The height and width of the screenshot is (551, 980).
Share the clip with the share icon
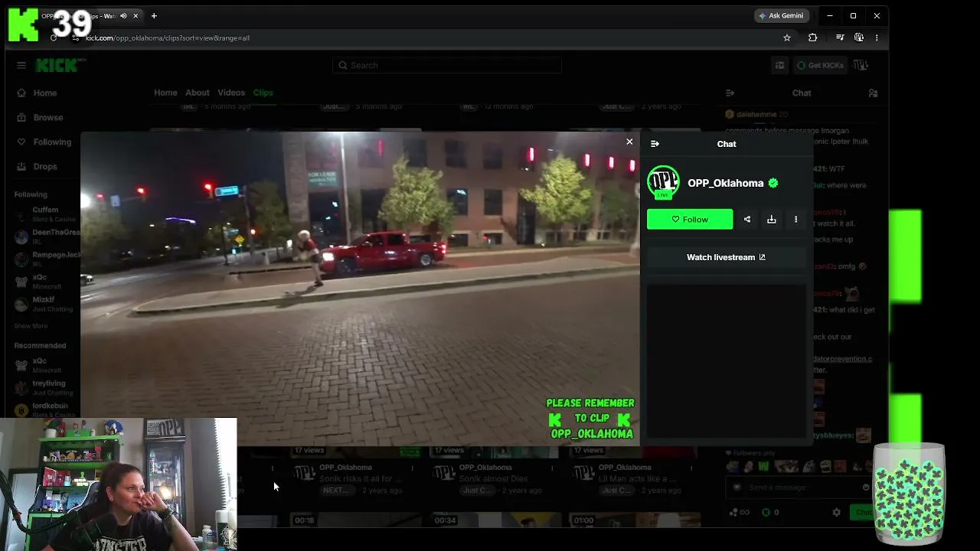(747, 220)
